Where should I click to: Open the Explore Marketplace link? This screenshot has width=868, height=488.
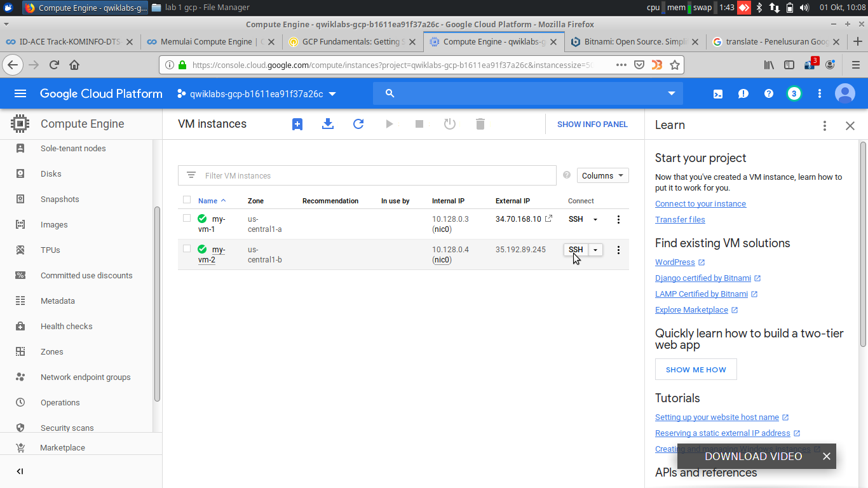point(691,310)
